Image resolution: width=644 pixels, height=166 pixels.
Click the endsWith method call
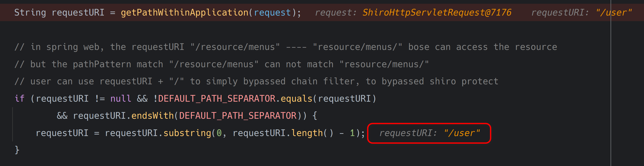point(152,116)
